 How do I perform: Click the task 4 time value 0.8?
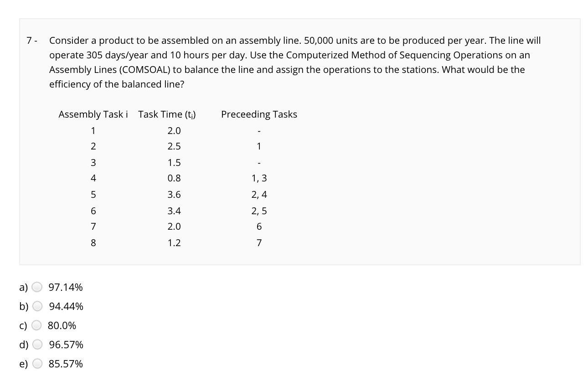tap(175, 178)
